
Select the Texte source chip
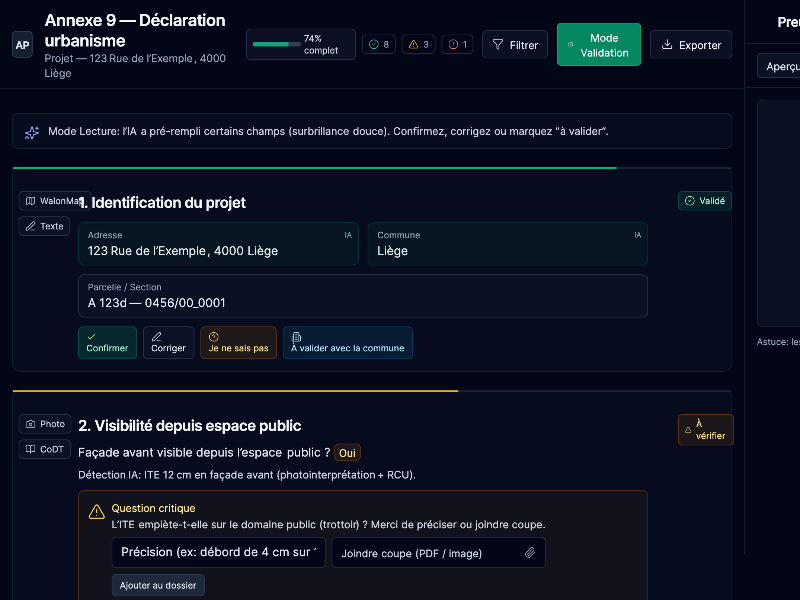[x=44, y=226]
